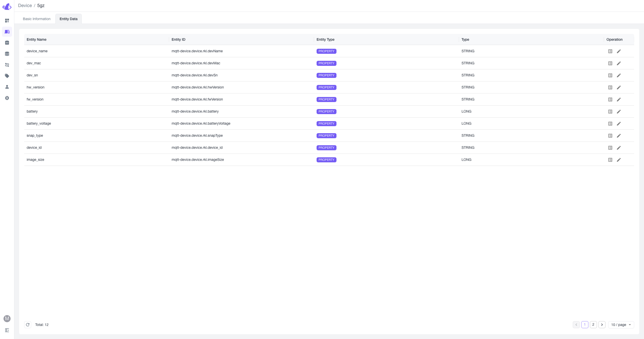
Task: Open the Entity database sidebar icon
Action: pos(7,54)
